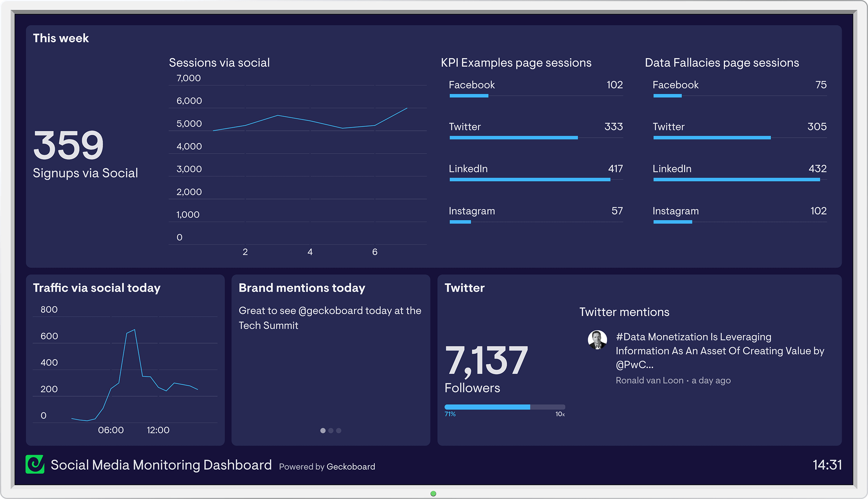
Task: Select the first carousel dot in Brand mentions
Action: pyautogui.click(x=323, y=430)
